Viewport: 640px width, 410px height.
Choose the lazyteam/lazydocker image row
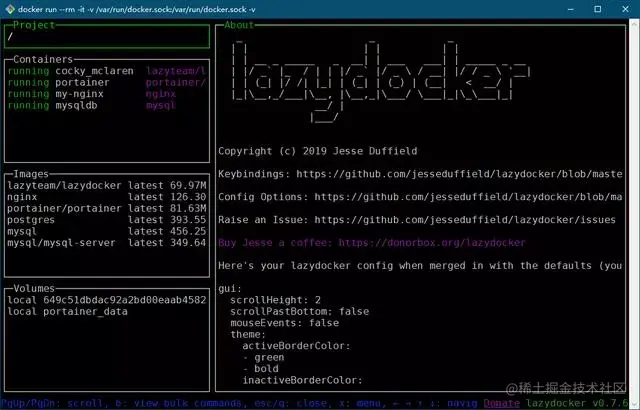pos(107,186)
